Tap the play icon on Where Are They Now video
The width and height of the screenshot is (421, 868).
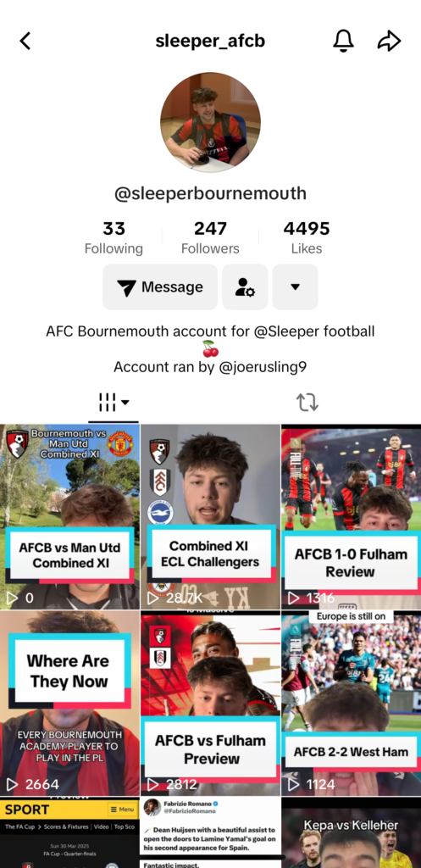click(x=12, y=784)
